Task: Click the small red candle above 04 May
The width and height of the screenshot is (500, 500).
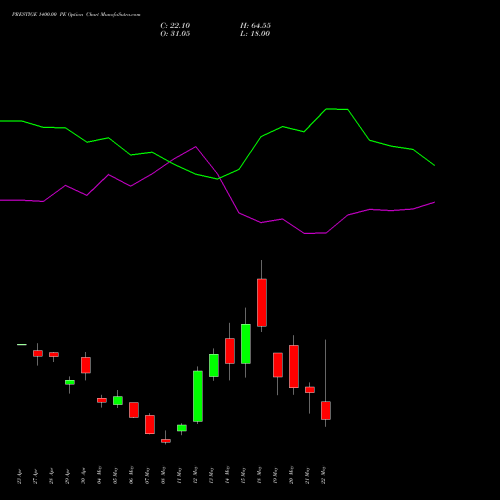Action: click(102, 400)
